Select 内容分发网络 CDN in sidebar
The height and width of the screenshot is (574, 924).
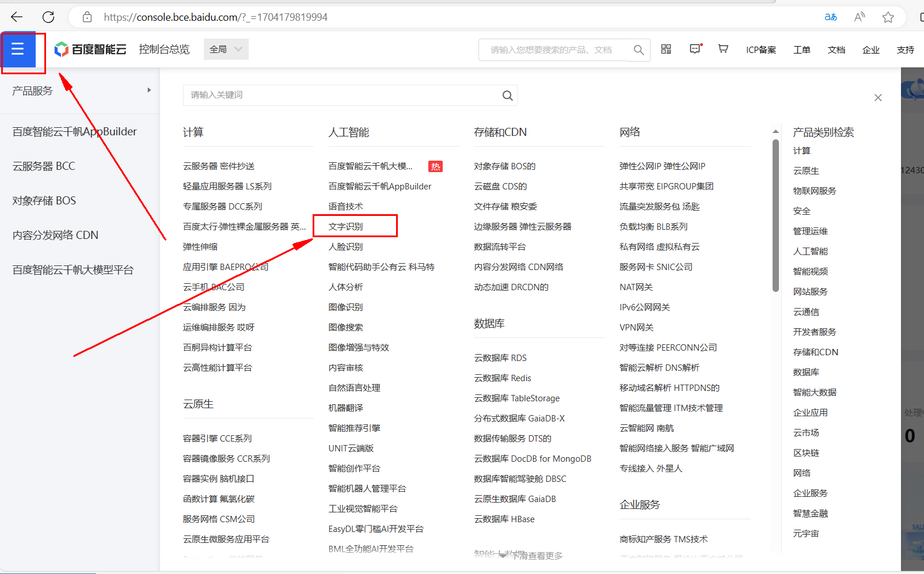click(55, 235)
